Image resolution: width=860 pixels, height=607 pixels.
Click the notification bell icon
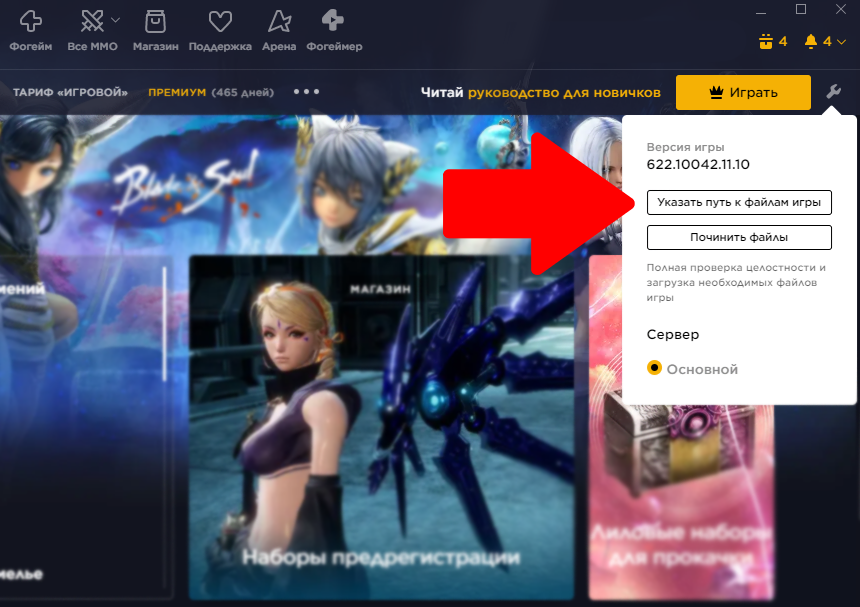tap(811, 41)
